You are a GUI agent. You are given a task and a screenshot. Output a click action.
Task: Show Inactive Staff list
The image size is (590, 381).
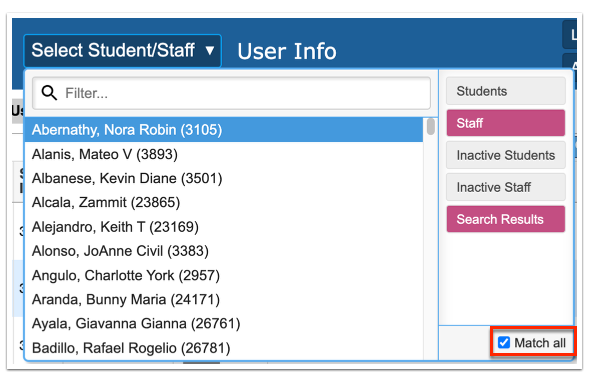[505, 187]
